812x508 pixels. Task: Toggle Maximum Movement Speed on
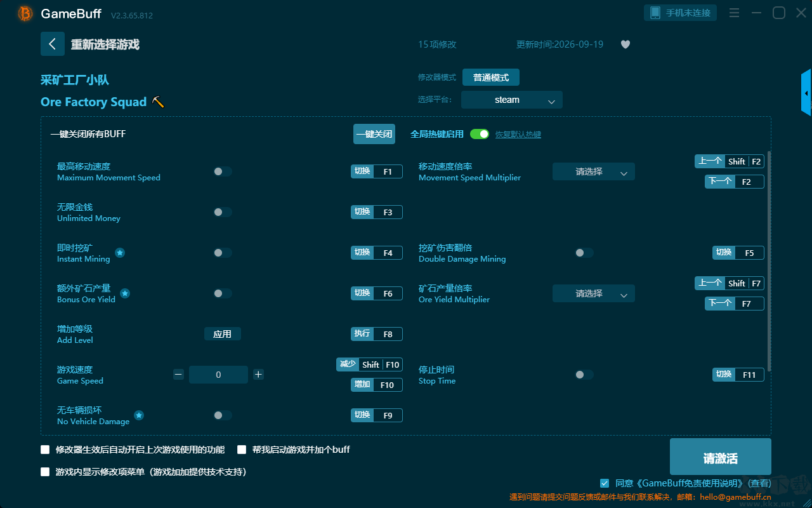click(222, 171)
